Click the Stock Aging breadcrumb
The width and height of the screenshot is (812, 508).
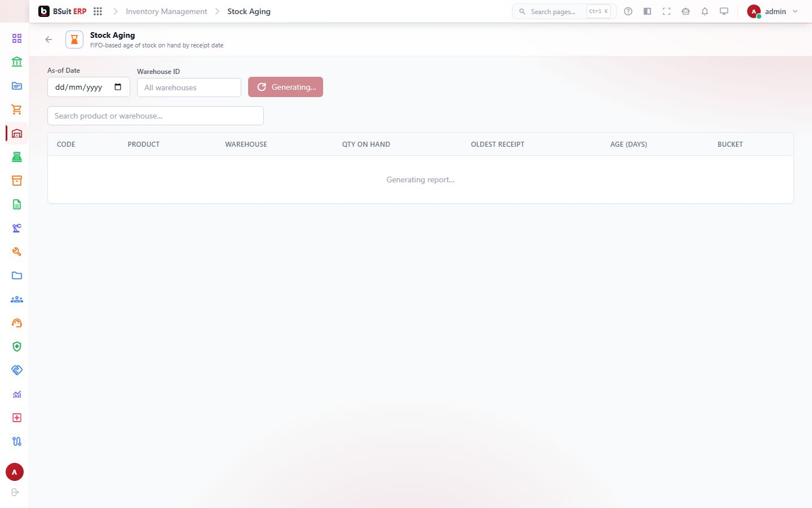pyautogui.click(x=249, y=11)
